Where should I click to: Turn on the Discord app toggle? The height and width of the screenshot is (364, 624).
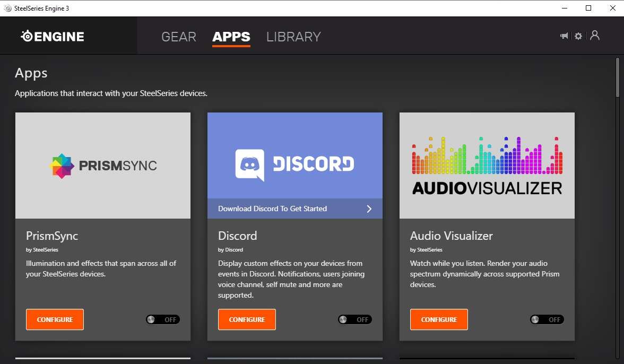[x=355, y=319]
